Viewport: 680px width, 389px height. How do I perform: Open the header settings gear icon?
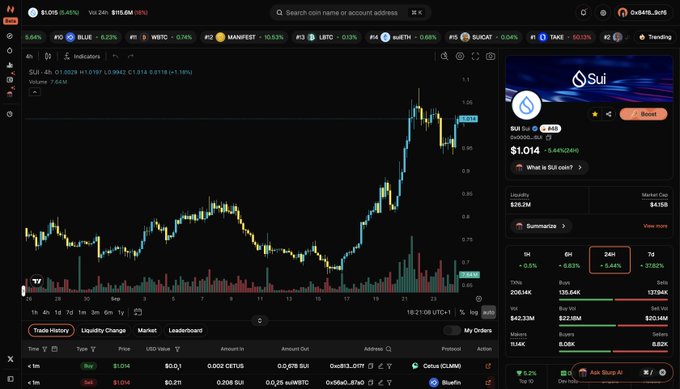point(603,13)
